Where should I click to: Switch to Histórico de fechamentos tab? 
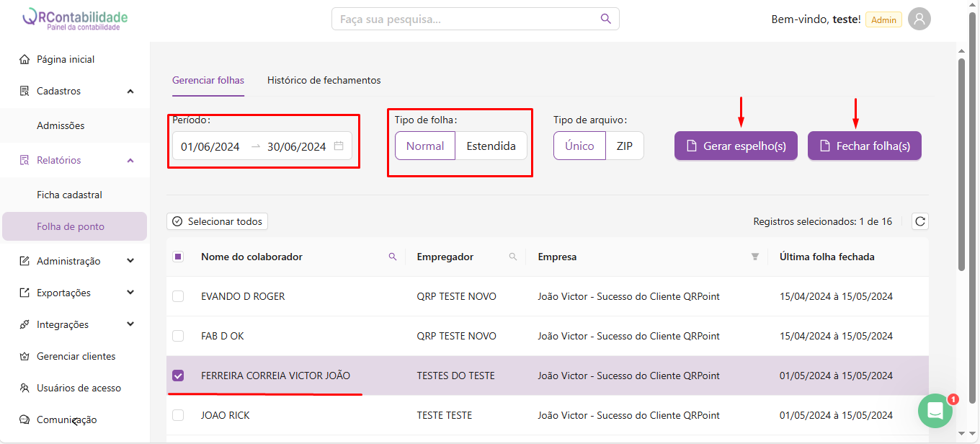[324, 81]
